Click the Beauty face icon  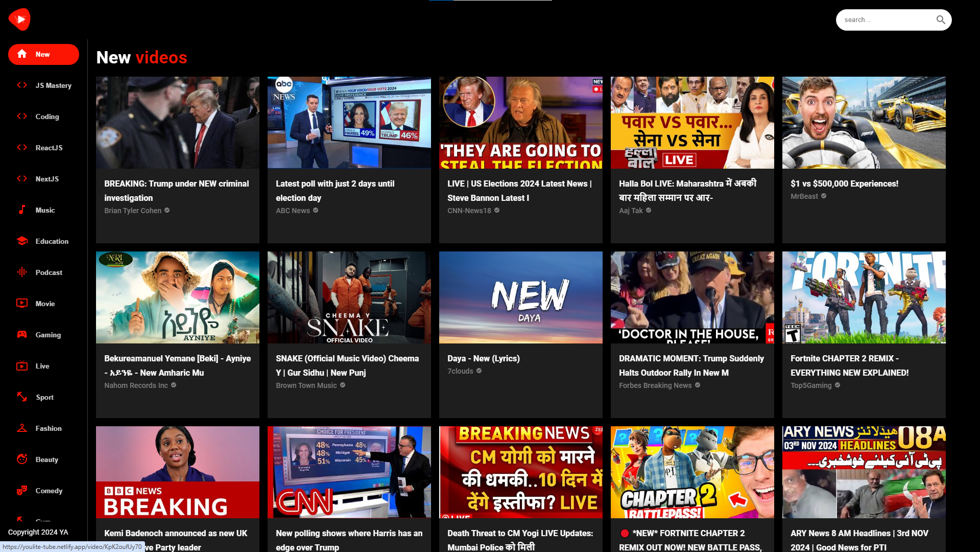pos(22,459)
